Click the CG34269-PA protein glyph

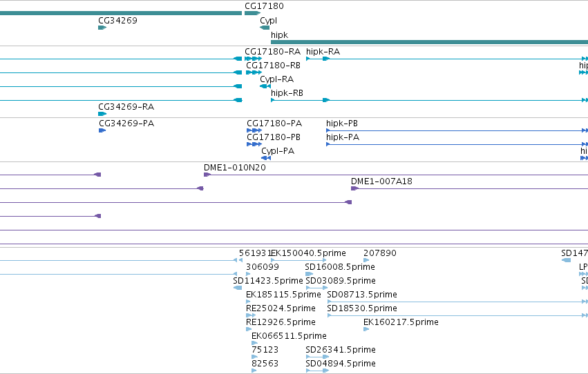point(102,130)
